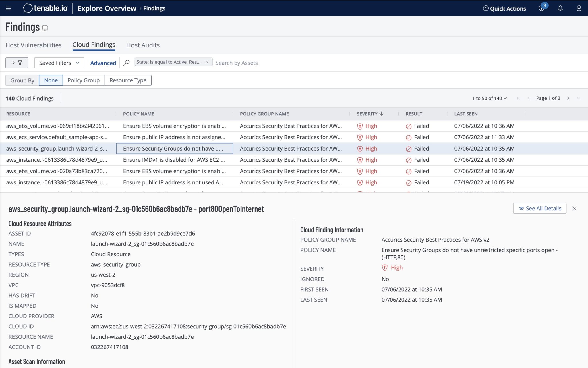Click the Findings documentation book icon

(x=45, y=28)
